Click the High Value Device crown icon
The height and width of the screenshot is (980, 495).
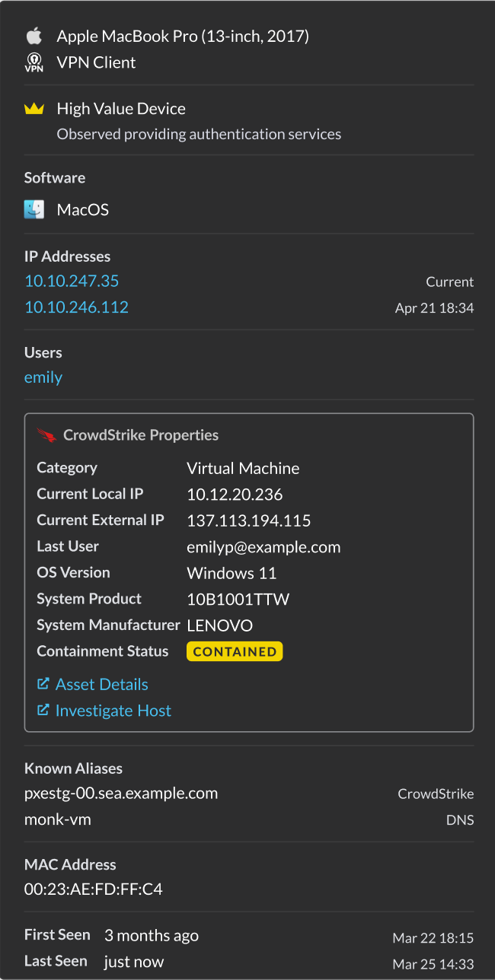click(x=34, y=109)
